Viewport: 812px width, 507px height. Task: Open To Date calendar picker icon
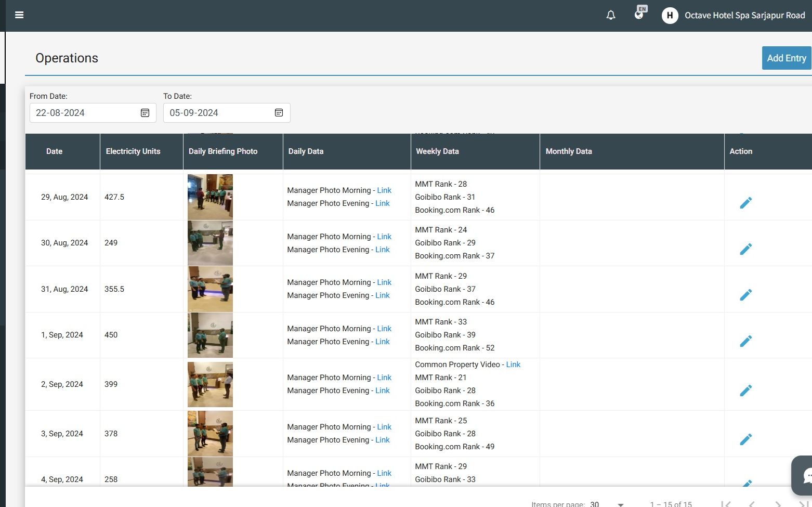[x=279, y=113]
